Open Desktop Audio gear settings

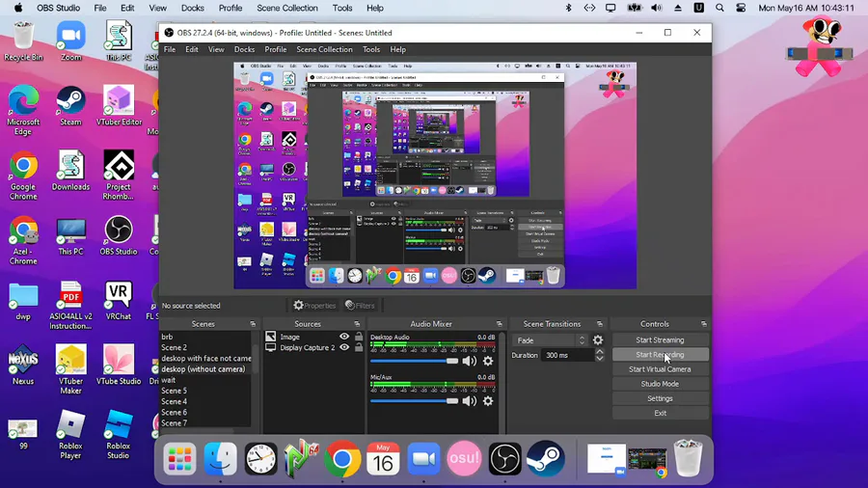[x=488, y=361]
